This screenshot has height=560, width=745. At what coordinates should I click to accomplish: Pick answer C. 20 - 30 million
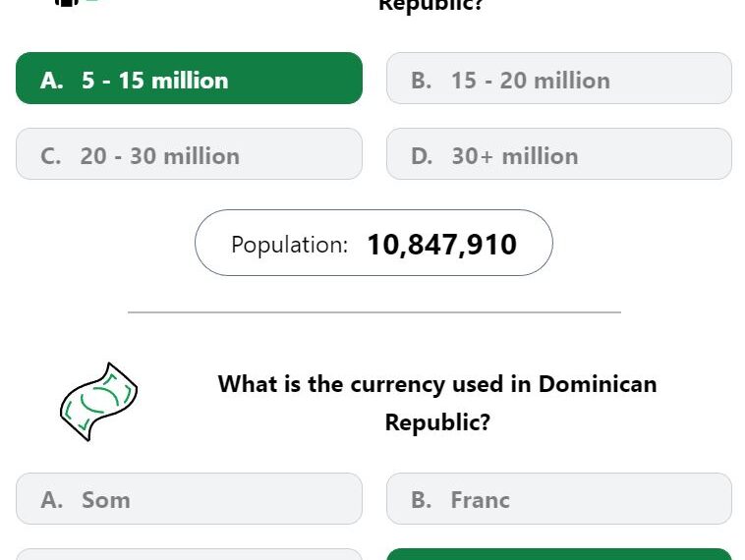189,154
